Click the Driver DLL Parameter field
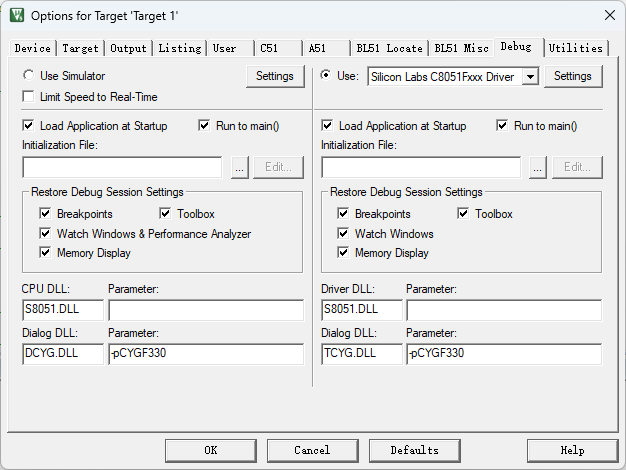This screenshot has width=626, height=470. pos(504,310)
